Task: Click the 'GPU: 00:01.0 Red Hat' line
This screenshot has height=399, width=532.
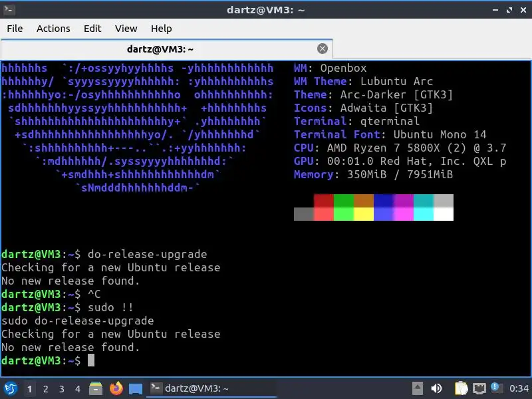Action: click(x=400, y=161)
